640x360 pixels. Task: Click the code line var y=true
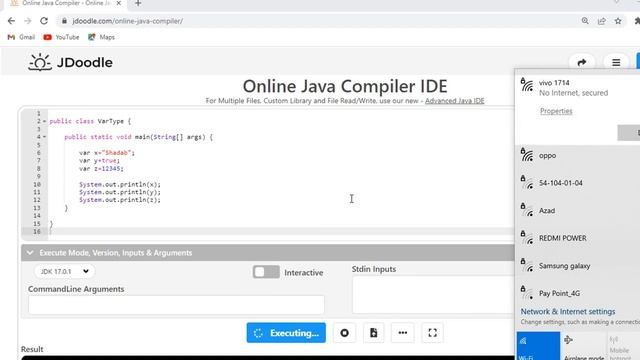[x=100, y=161]
